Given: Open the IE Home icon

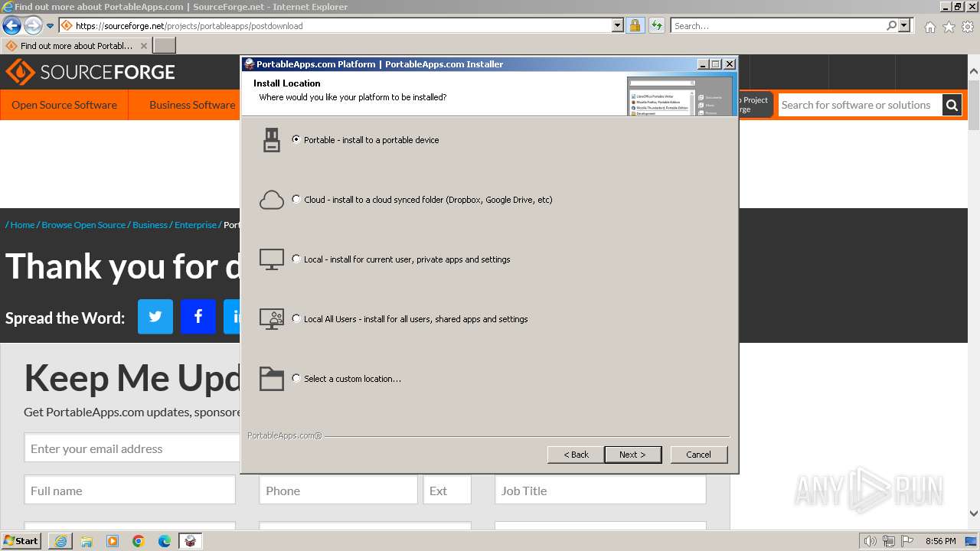Looking at the screenshot, I should tap(929, 27).
